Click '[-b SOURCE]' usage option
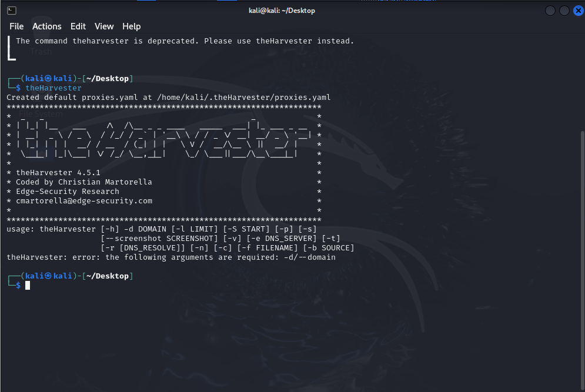Screen dimensions: 585x392 (328, 248)
